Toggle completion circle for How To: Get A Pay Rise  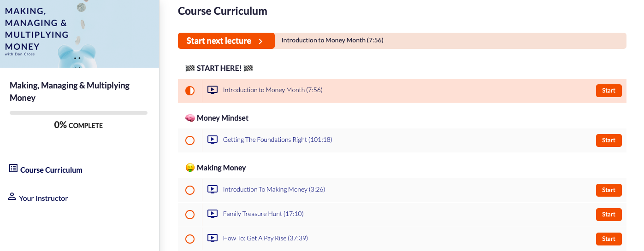point(189,239)
